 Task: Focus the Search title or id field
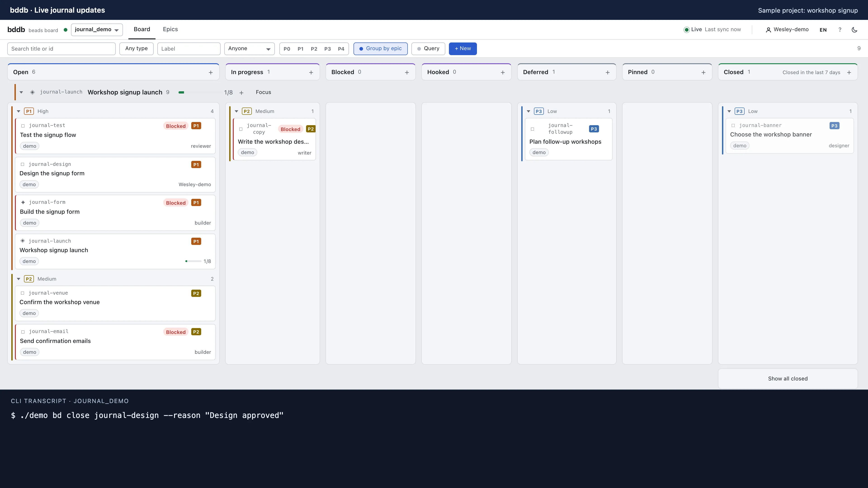(61, 49)
